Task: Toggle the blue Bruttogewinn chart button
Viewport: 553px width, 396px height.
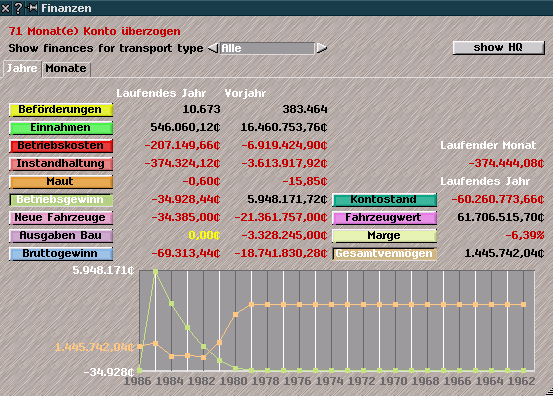Action: tap(61, 254)
